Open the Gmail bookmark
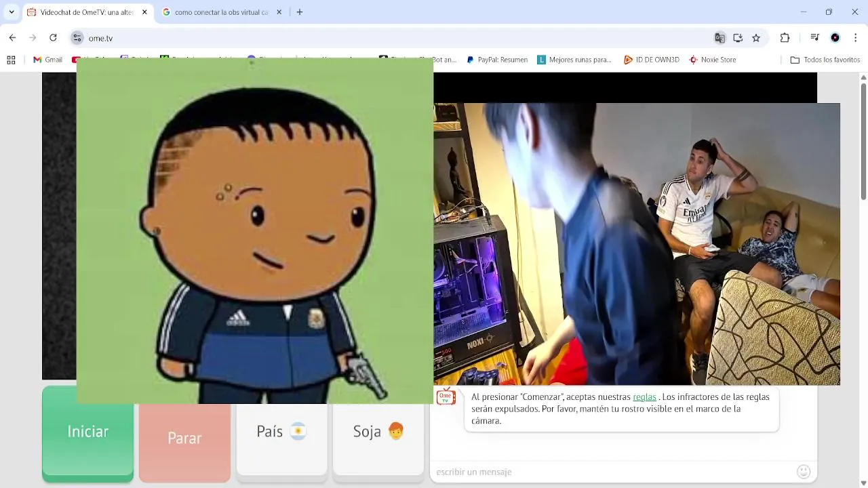 pyautogui.click(x=47, y=60)
